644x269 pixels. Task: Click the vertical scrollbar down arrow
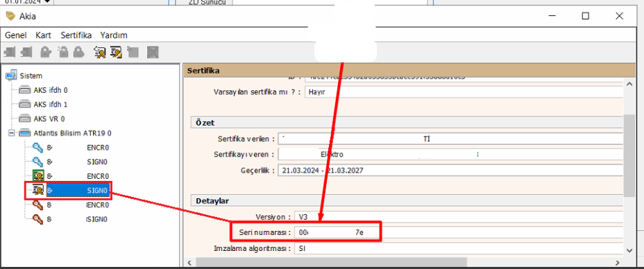tap(629, 250)
